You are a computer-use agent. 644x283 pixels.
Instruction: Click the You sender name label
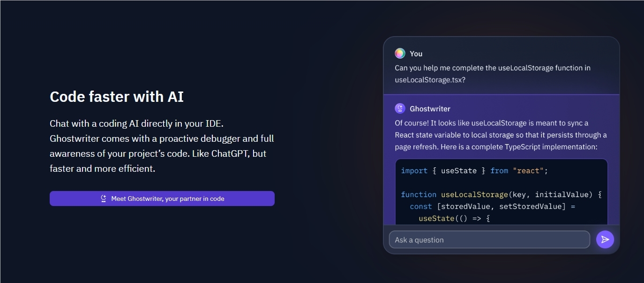coord(416,54)
